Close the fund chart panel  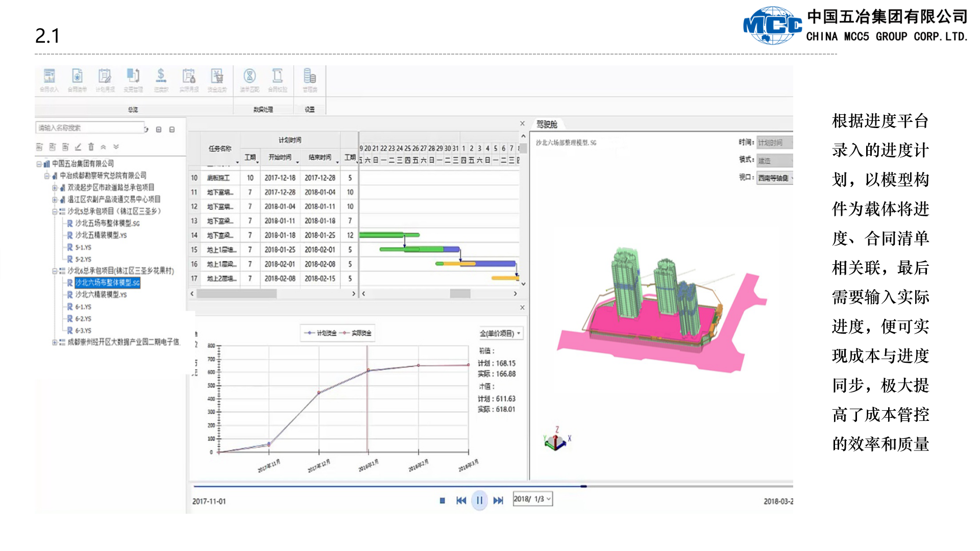click(x=522, y=308)
